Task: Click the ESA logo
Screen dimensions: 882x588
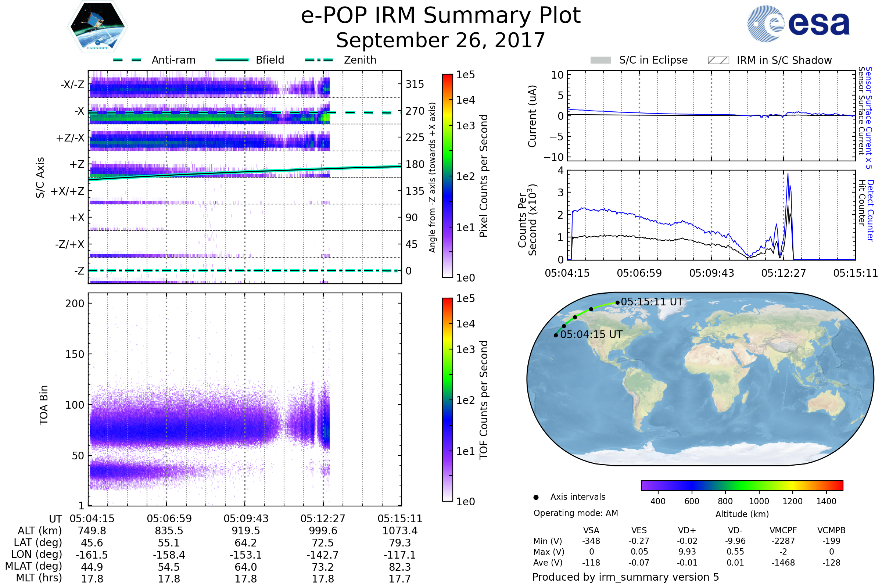Action: click(799, 24)
